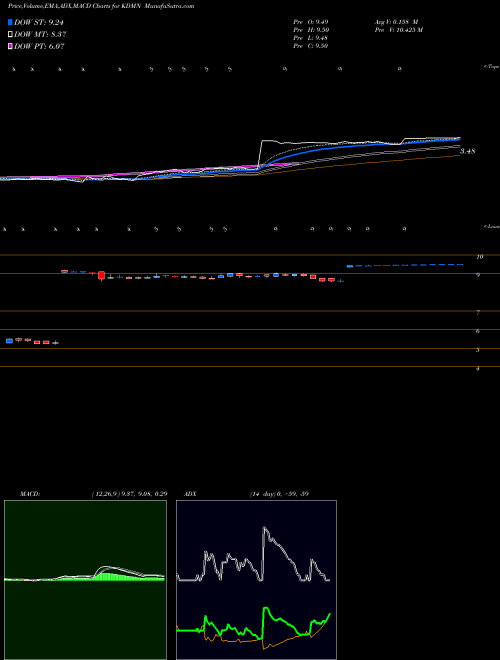The width and height of the screenshot is (500, 660).
Task: Click the price axis label 5
Action: click(x=478, y=349)
